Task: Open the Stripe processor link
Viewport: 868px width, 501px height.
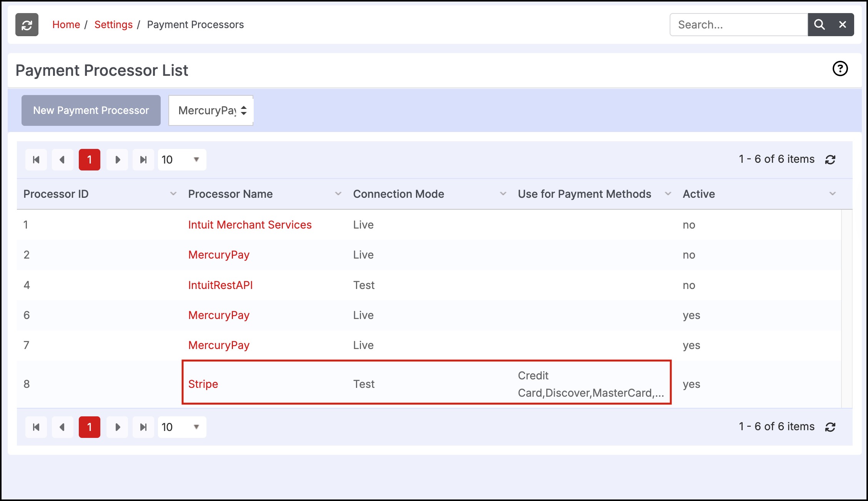Action: point(203,384)
